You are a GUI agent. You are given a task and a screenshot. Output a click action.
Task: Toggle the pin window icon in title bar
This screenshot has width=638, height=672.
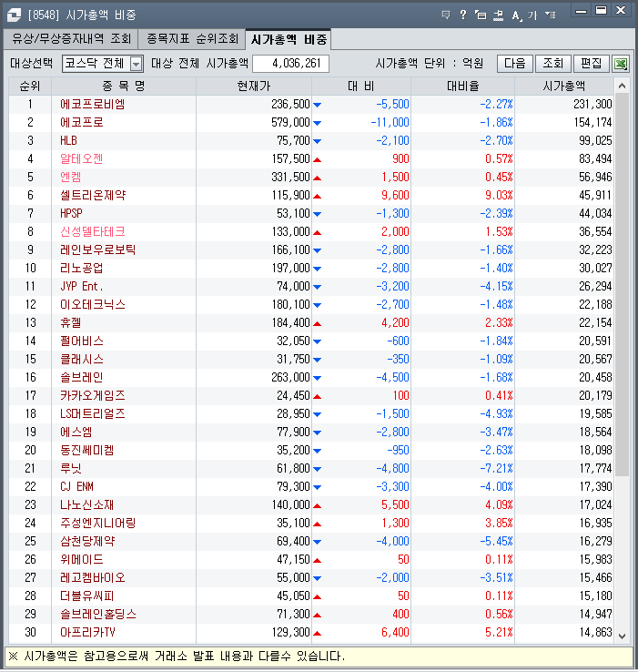click(498, 15)
